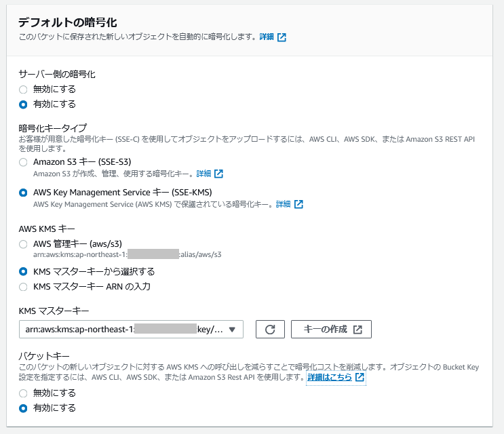Click the 暗号化キータイプ label

coord(53,128)
